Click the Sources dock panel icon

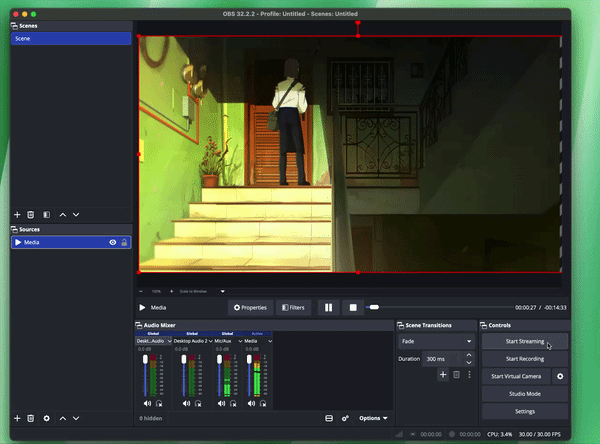pyautogui.click(x=14, y=229)
